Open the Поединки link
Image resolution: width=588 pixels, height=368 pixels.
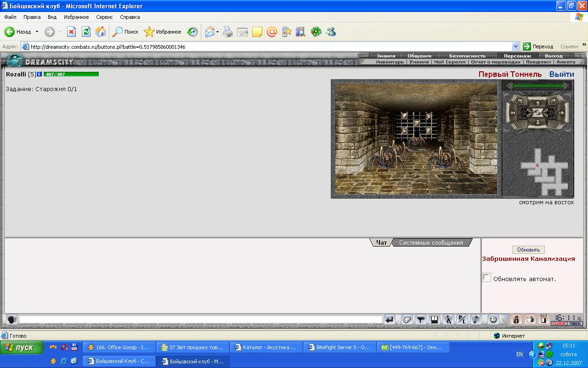click(538, 62)
